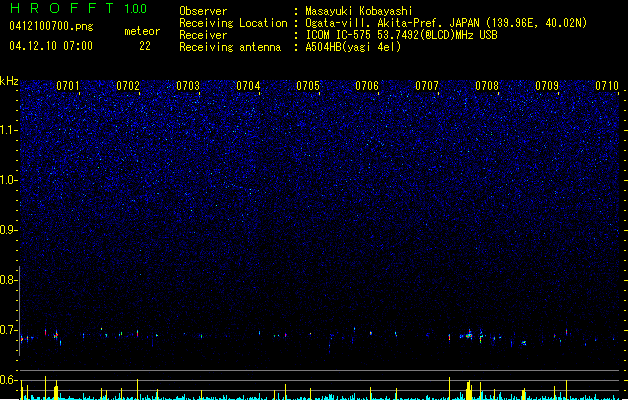The image size is (629, 400).
Task: Select the ICOM IC-575 receiver details
Action: pos(401,35)
